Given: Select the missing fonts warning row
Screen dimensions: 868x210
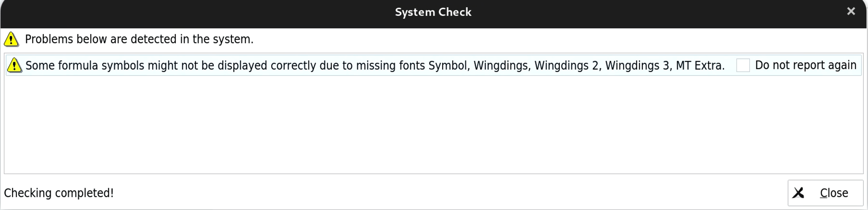Looking at the screenshot, I should tap(374, 66).
